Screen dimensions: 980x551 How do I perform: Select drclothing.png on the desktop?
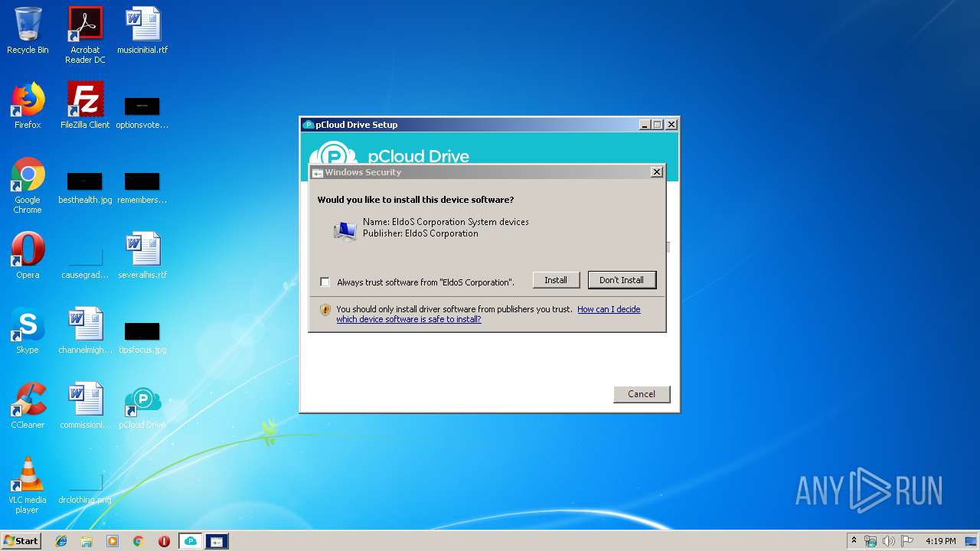click(85, 488)
